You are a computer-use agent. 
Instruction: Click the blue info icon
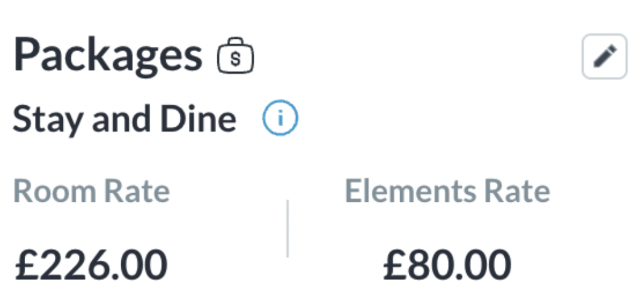coord(280,119)
